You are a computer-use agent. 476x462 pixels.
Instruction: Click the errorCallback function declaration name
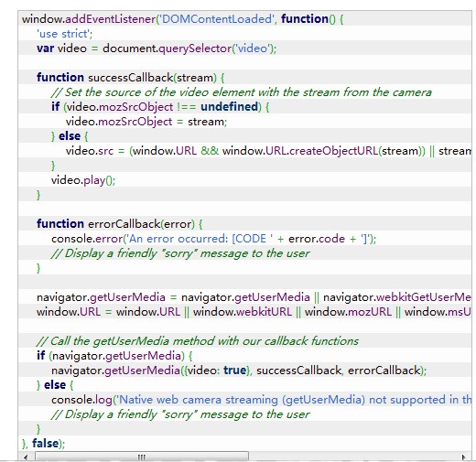click(124, 224)
